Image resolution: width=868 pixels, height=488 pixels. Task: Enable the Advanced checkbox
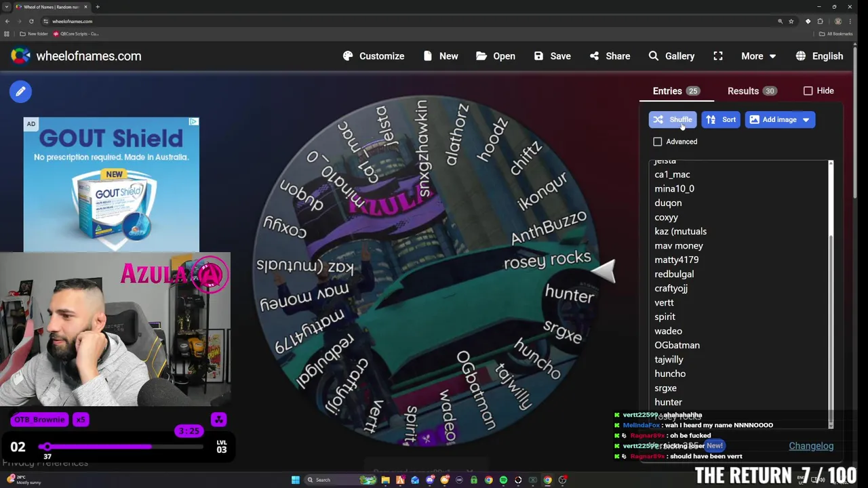pyautogui.click(x=657, y=142)
